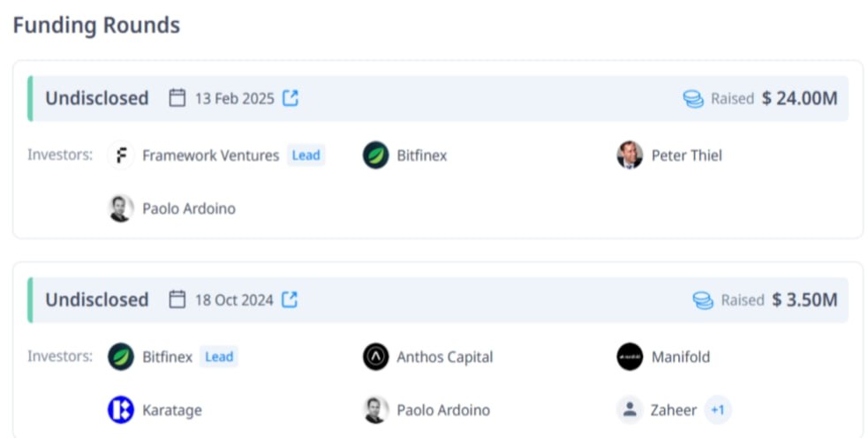Image resolution: width=868 pixels, height=438 pixels.
Task: Open the Anthos Capital investor link
Action: coord(444,357)
